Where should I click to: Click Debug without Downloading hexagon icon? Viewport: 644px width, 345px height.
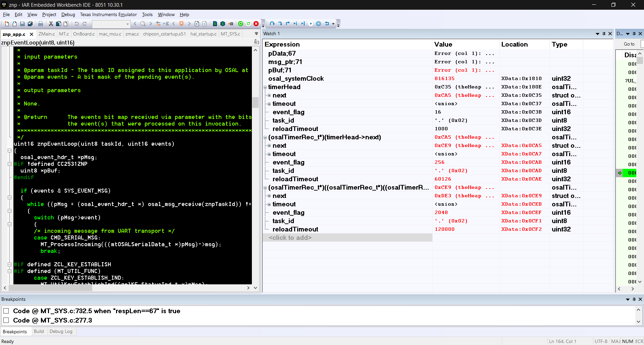point(223,24)
